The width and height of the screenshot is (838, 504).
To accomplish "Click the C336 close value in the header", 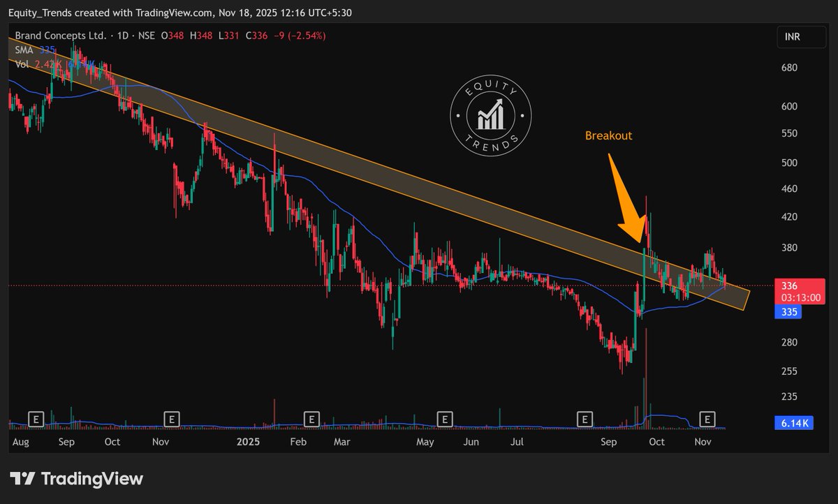I will tap(255, 35).
